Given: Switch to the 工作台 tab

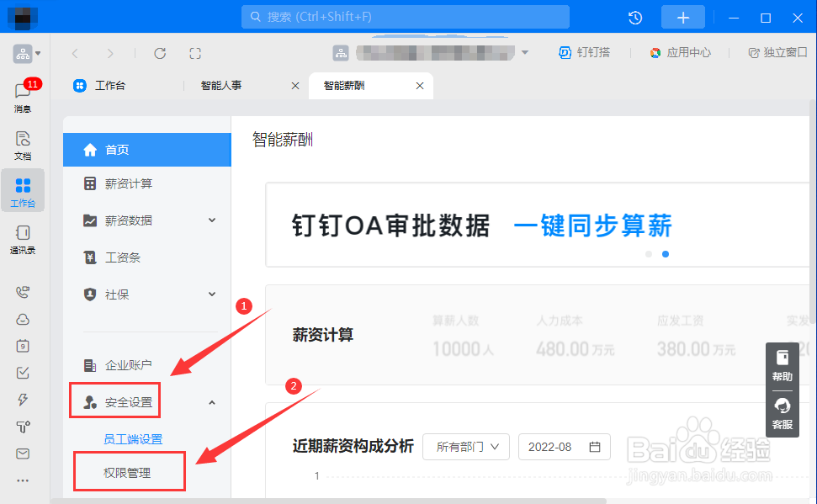Looking at the screenshot, I should click(99, 86).
